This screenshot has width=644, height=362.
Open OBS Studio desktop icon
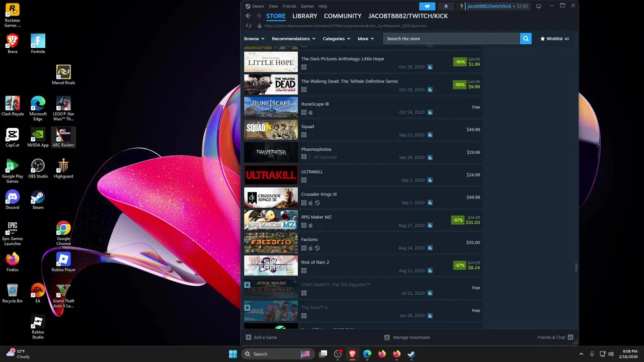tap(38, 168)
